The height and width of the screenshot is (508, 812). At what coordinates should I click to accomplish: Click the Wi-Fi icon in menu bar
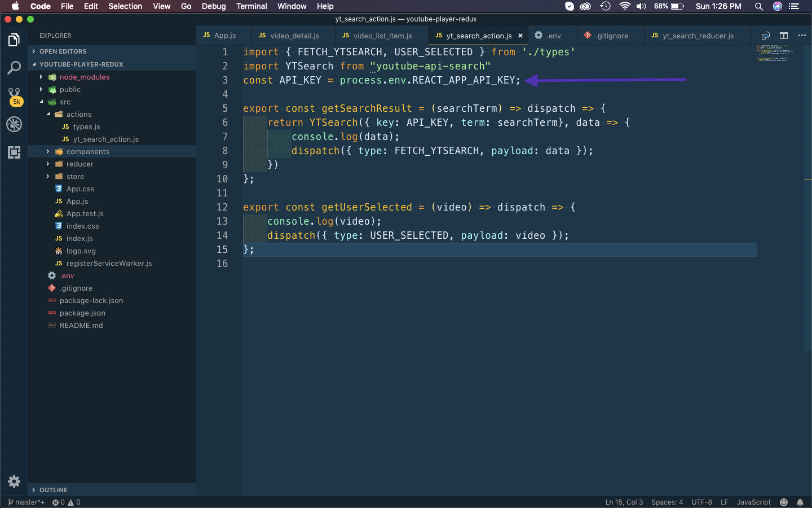tap(625, 6)
